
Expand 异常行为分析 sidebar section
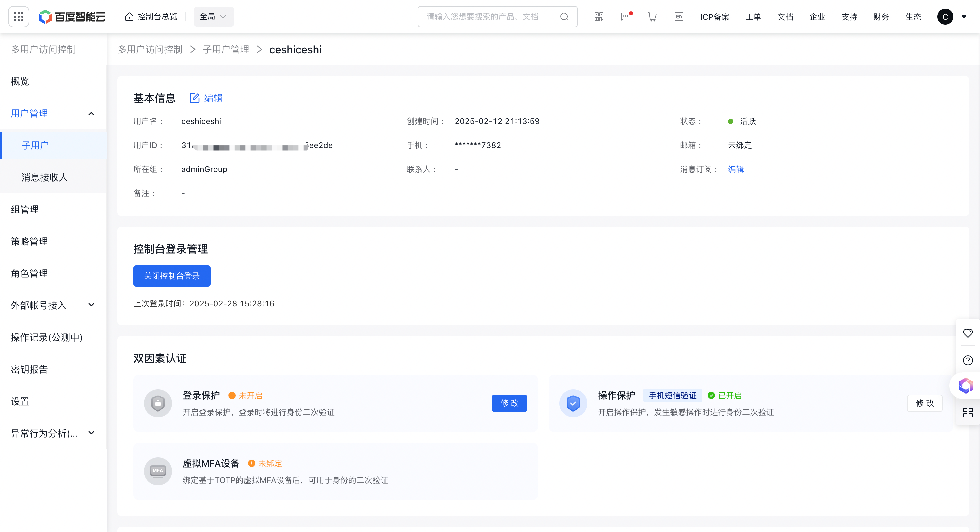click(x=53, y=433)
